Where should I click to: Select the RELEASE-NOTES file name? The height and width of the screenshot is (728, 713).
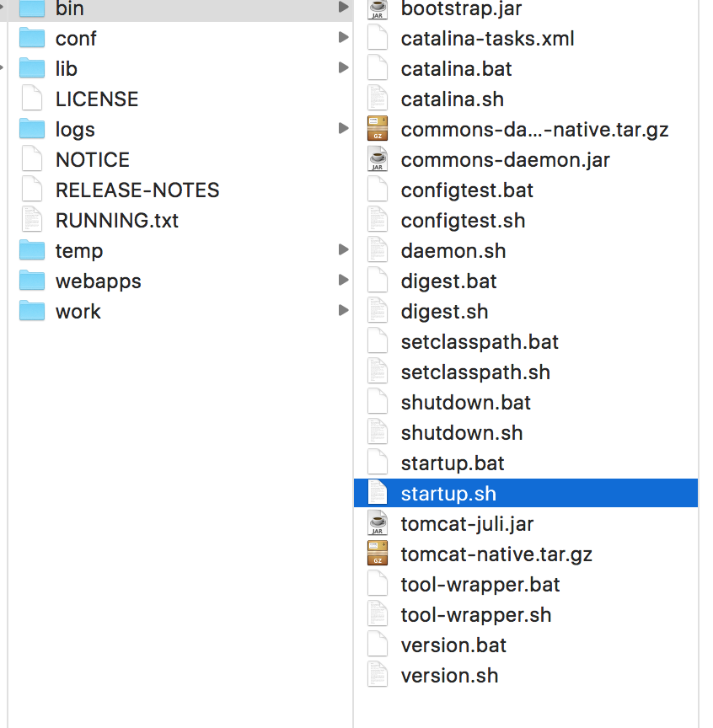pos(137,190)
